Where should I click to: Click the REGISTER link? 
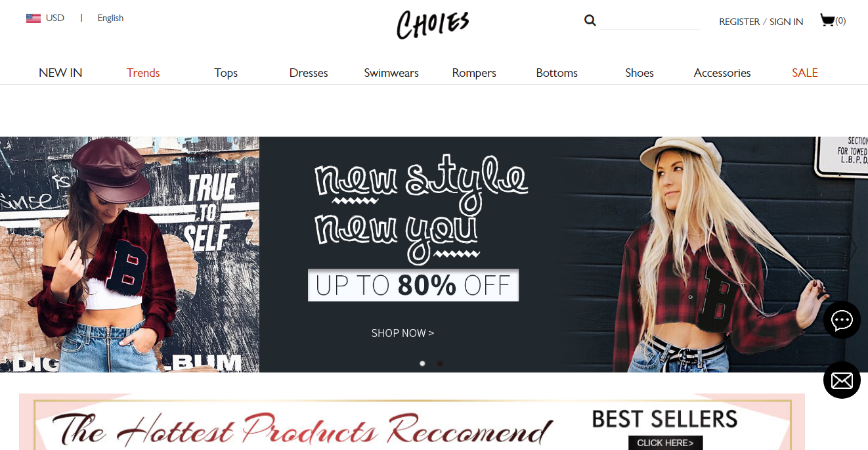click(x=739, y=22)
